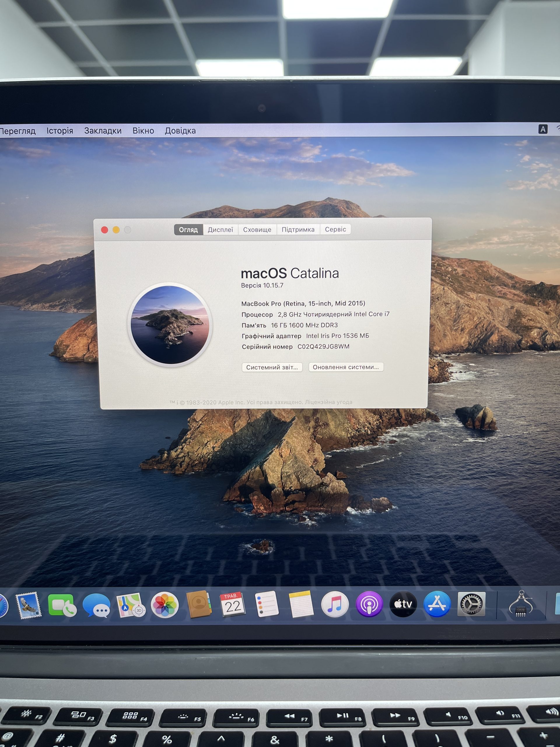The image size is (560, 747).
Task: Open the Вікно menu
Action: [x=143, y=131]
